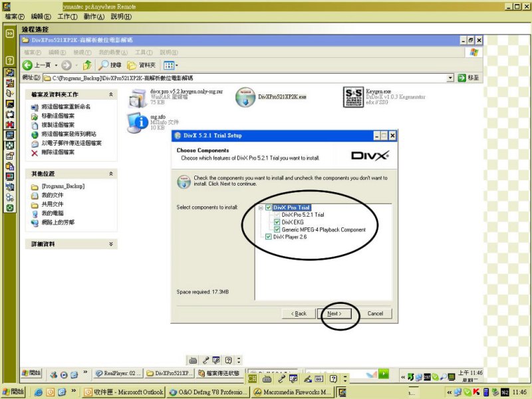The height and width of the screenshot is (399, 532).
Task: Cancel the DivX 5.2.1 Trial Setup
Action: [375, 313]
